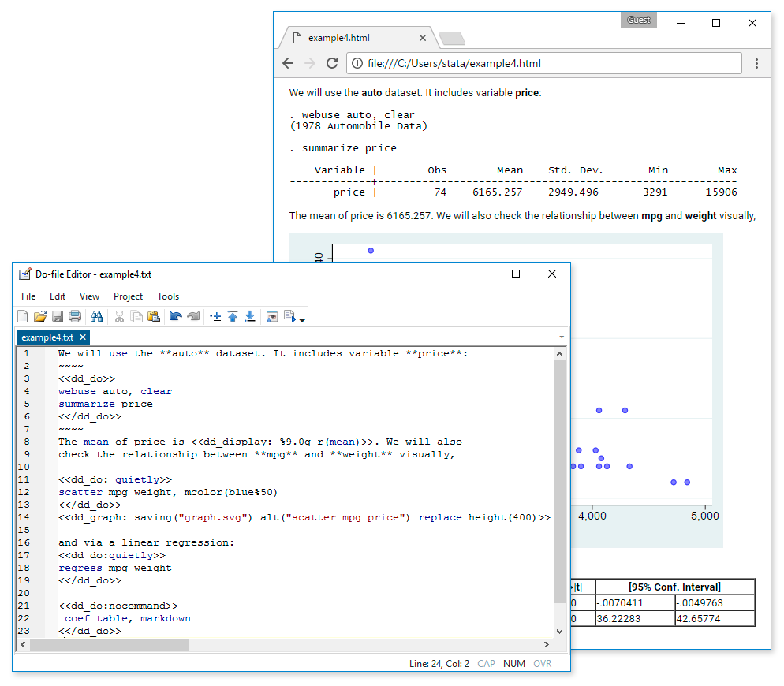Viewport: 784px width, 686px height.
Task: Jump to next bookmark
Action: (x=250, y=316)
